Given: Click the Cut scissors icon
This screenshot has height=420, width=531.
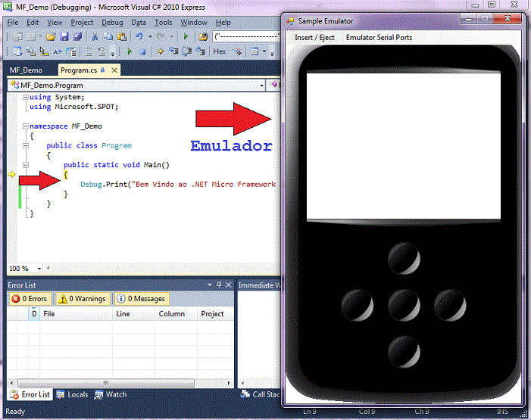Looking at the screenshot, I should pos(95,36).
